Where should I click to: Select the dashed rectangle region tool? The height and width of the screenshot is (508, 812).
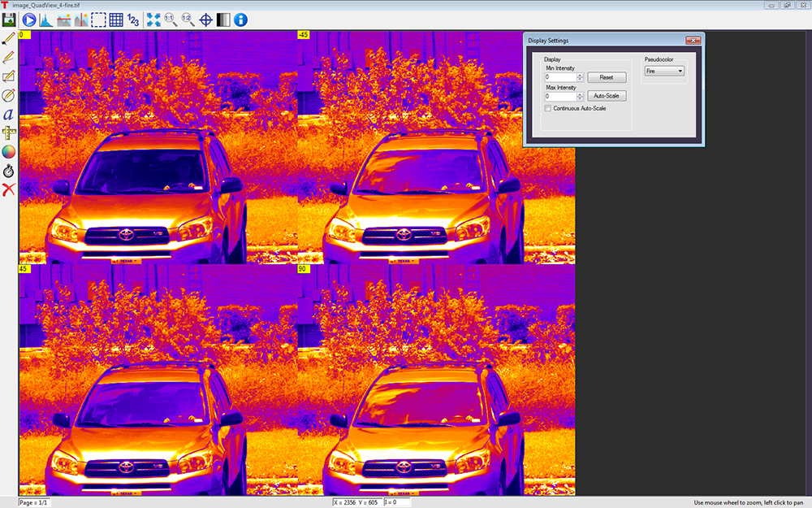98,20
